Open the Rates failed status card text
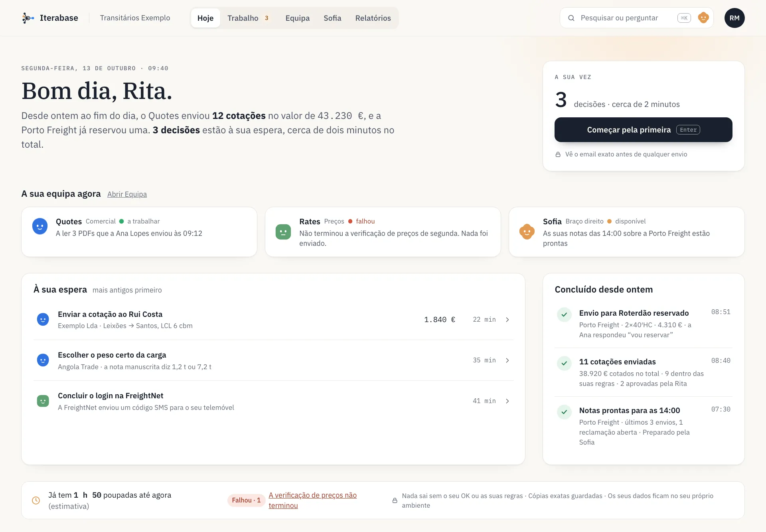The image size is (766, 532). 393,238
